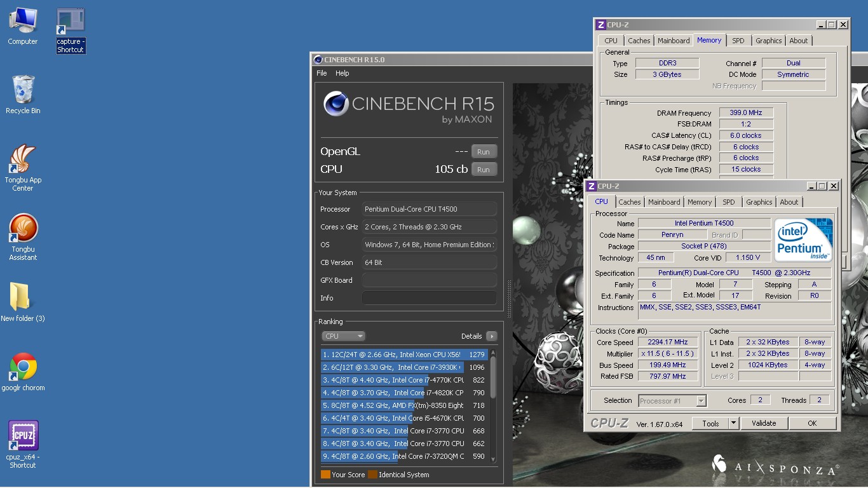Open the cpuz_x64 shortcut icon
868x488 pixels.
[23, 445]
